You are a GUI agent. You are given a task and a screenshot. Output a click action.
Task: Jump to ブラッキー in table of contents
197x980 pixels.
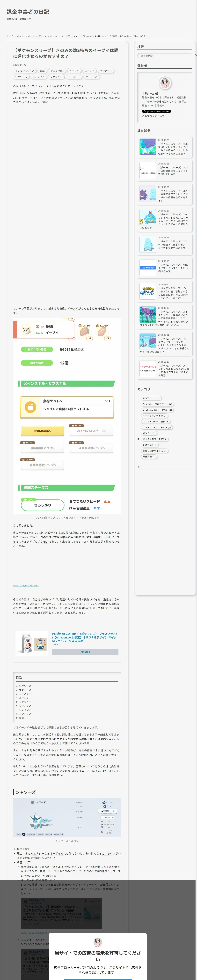pyautogui.click(x=25, y=702)
